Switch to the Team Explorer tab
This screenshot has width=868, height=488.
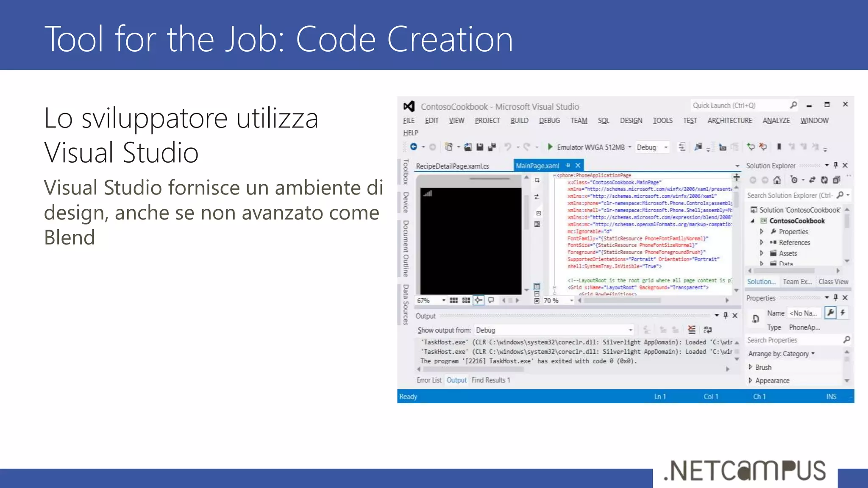797,282
